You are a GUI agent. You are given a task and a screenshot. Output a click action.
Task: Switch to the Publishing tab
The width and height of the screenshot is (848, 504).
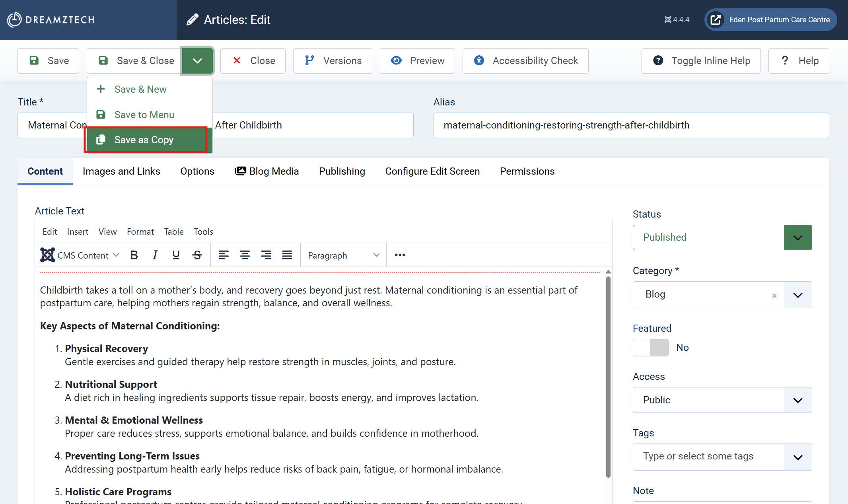[342, 171]
